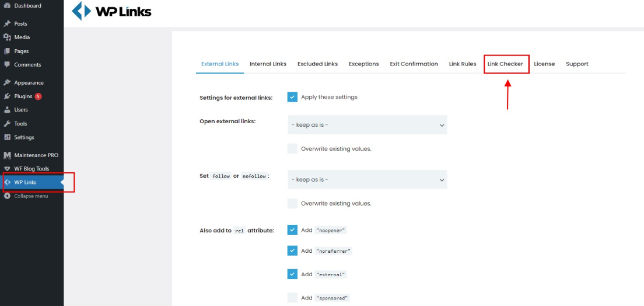This screenshot has width=644, height=306.
Task: Click the Media library icon
Action: 7,37
